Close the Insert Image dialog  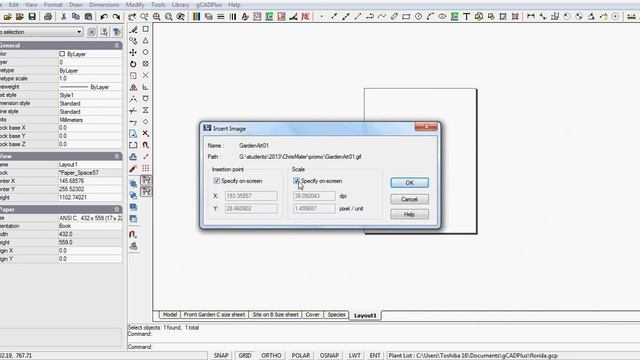[x=426, y=127]
